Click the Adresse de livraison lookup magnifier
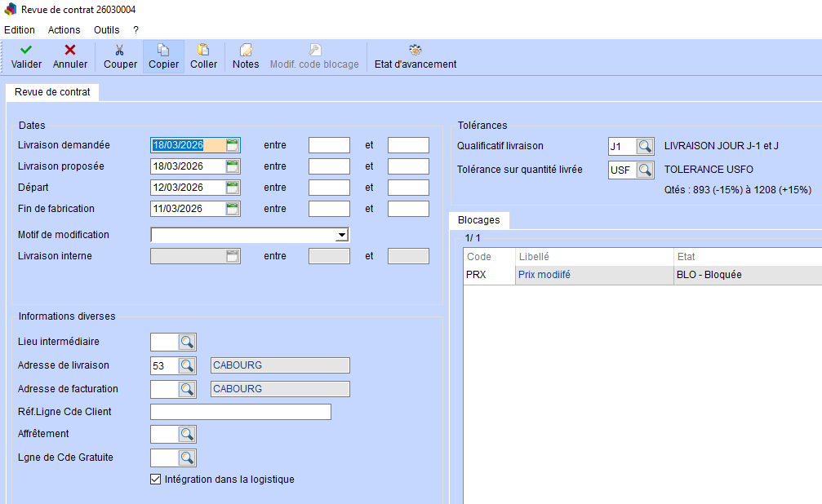 point(187,365)
